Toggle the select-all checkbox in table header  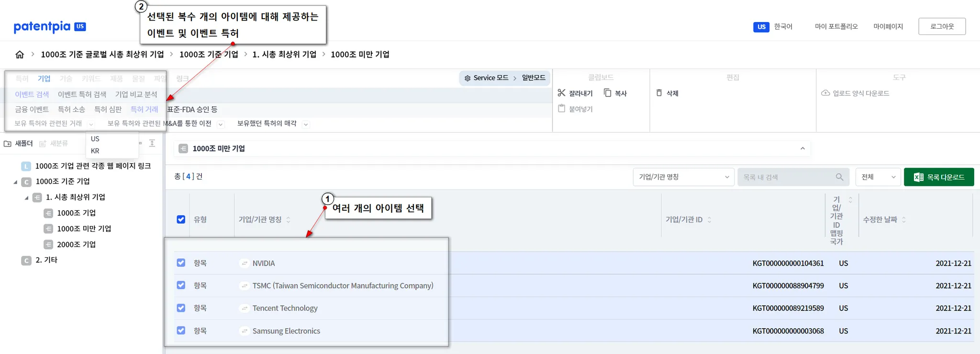tap(181, 219)
